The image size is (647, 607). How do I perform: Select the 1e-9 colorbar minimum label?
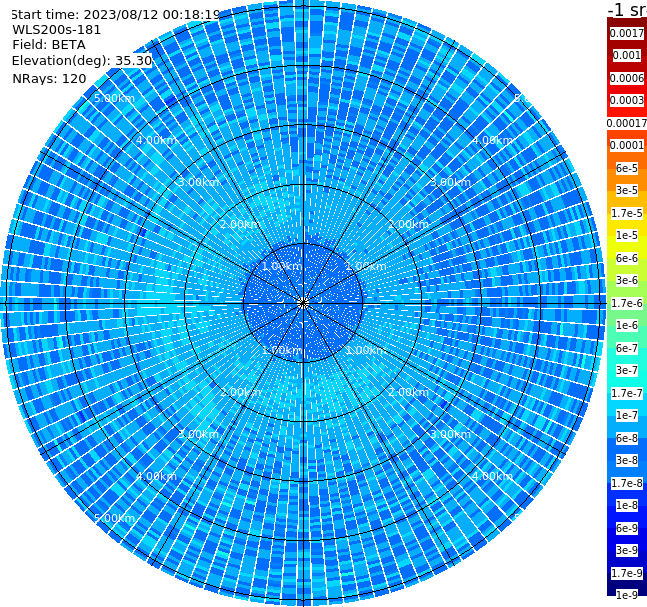point(627,595)
